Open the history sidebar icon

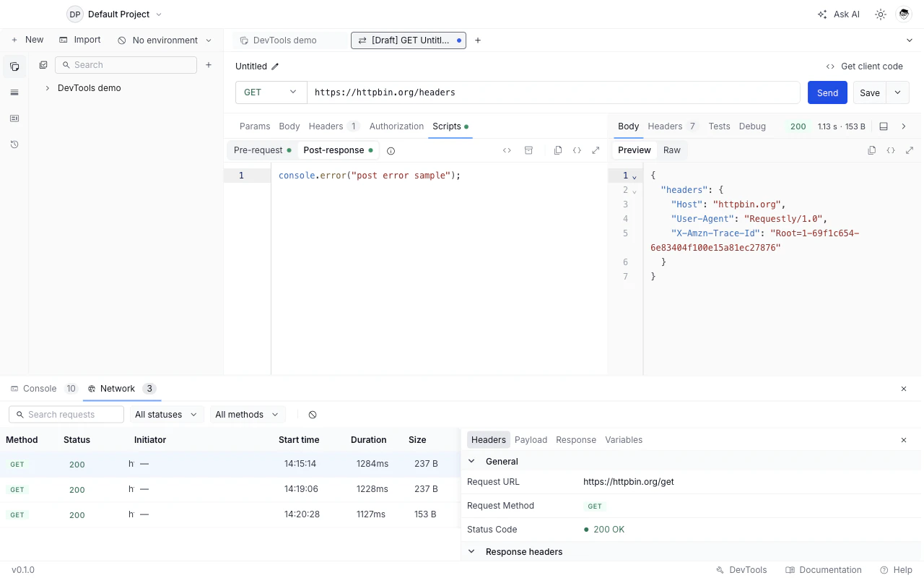14,144
